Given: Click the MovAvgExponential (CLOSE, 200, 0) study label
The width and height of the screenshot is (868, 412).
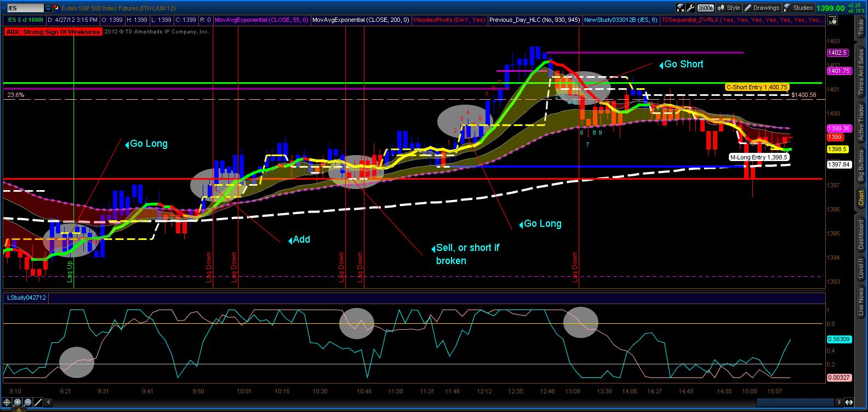Looking at the screenshot, I should tap(360, 20).
